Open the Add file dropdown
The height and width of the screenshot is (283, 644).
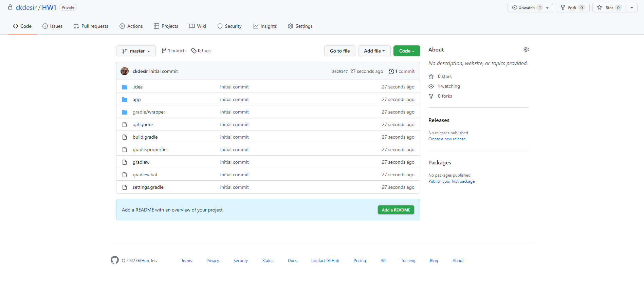[374, 51]
